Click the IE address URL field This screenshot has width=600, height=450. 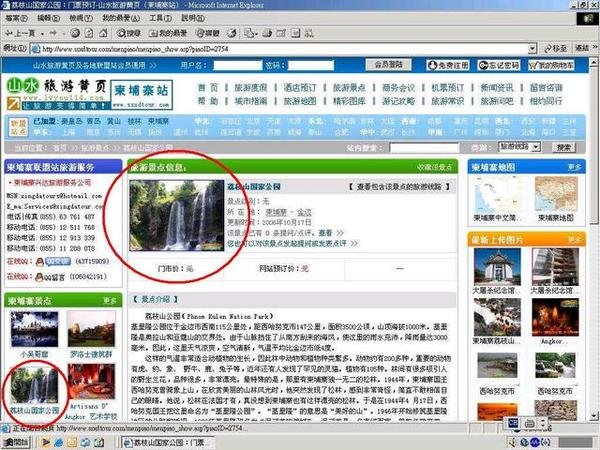[284, 49]
